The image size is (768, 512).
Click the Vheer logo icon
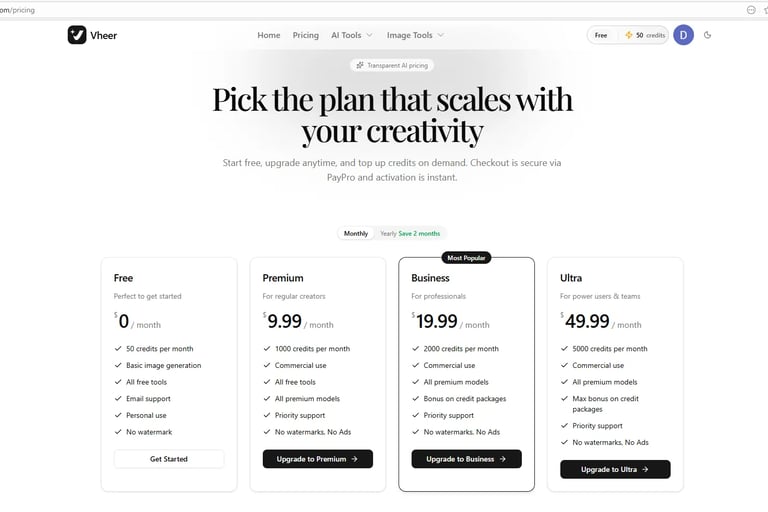point(77,35)
